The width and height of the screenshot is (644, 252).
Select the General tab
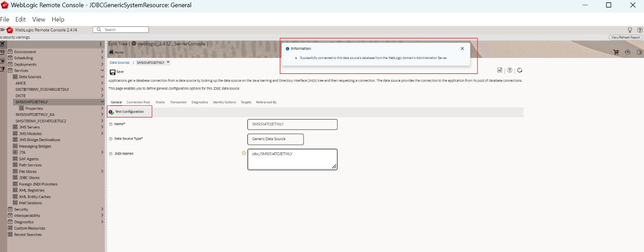pos(116,102)
